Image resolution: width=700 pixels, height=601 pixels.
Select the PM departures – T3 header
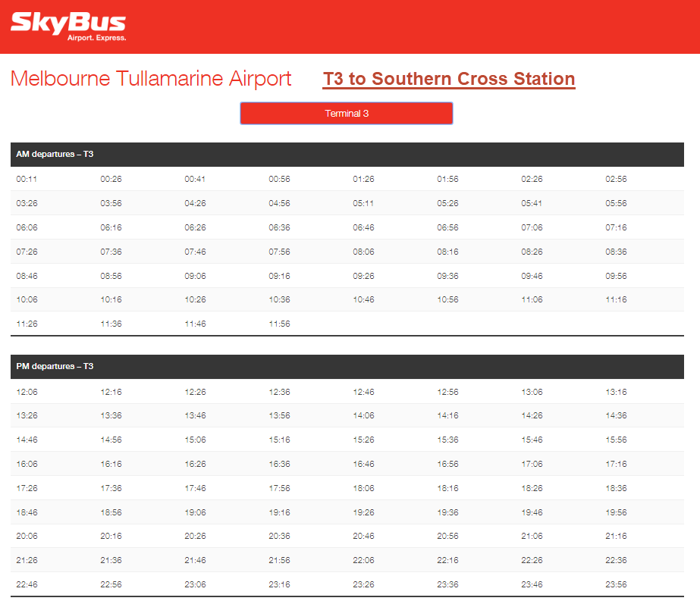point(55,367)
